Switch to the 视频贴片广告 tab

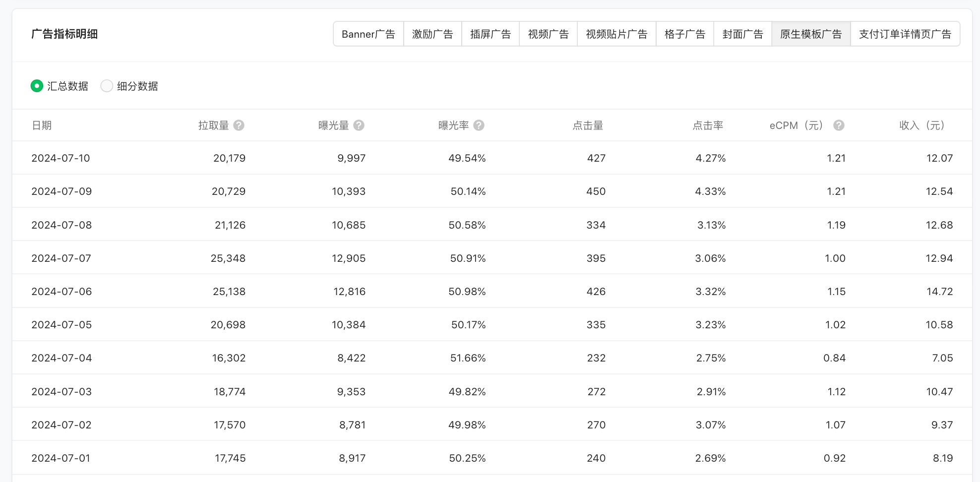[x=616, y=34]
